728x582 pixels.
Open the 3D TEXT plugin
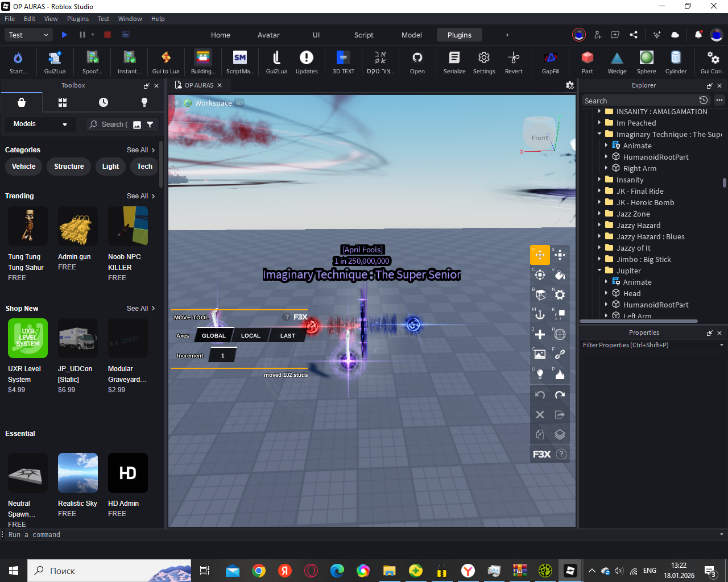344,61
